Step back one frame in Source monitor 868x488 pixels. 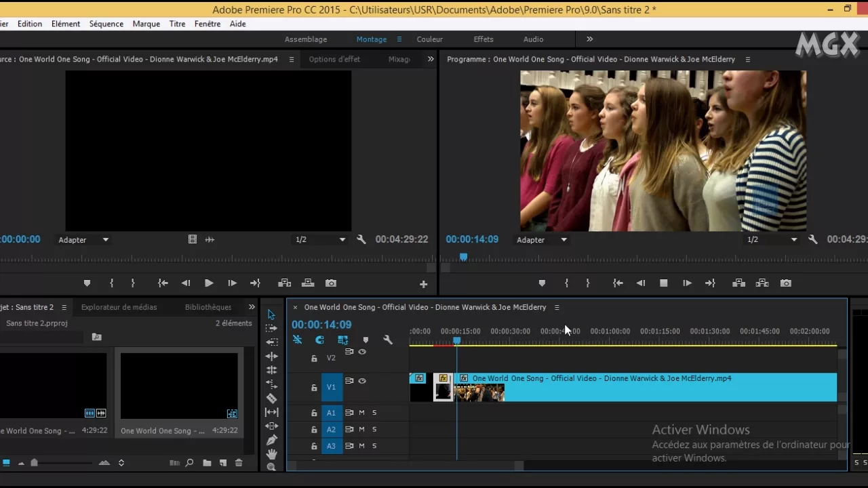[186, 283]
